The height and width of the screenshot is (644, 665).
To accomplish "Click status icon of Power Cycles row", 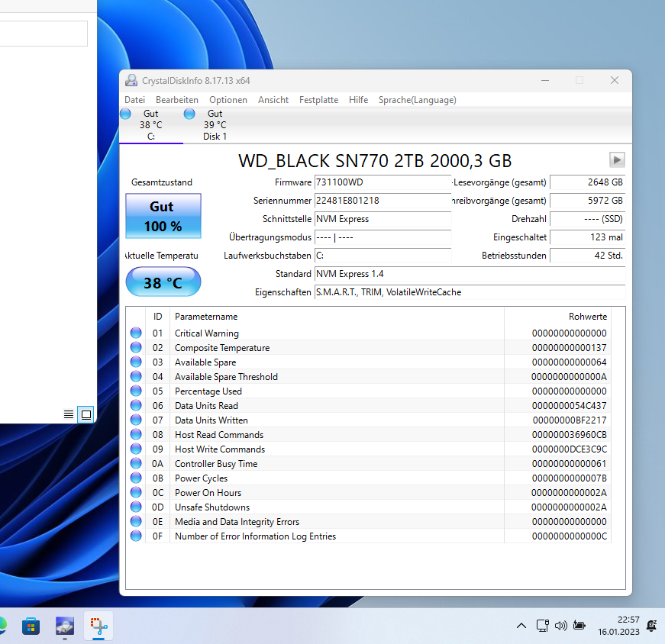I will click(x=136, y=478).
